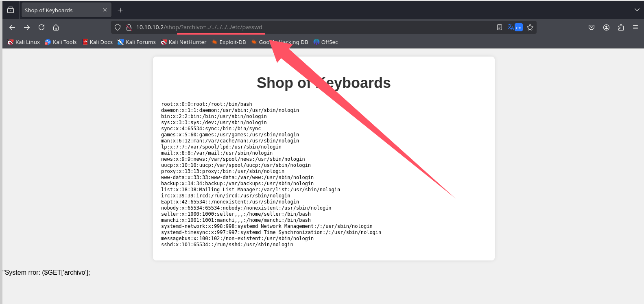Open the tracking protection shield icon
This screenshot has width=644, height=304.
[x=118, y=27]
